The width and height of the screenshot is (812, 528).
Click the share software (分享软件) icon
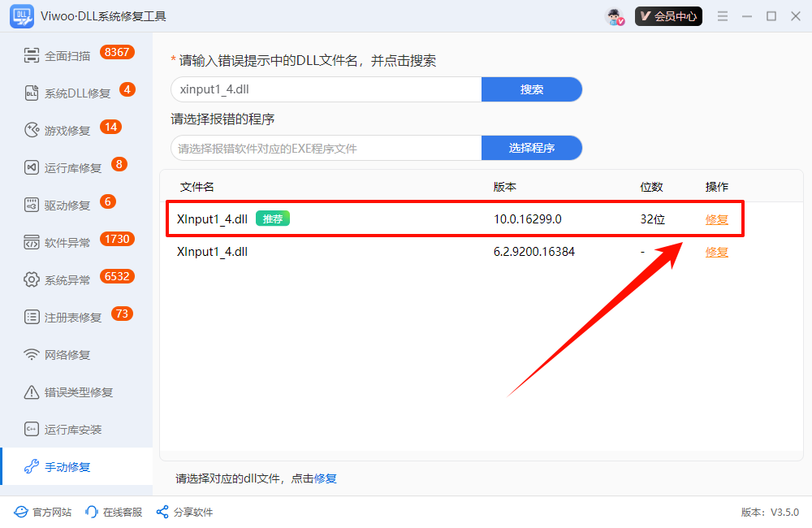click(x=162, y=512)
